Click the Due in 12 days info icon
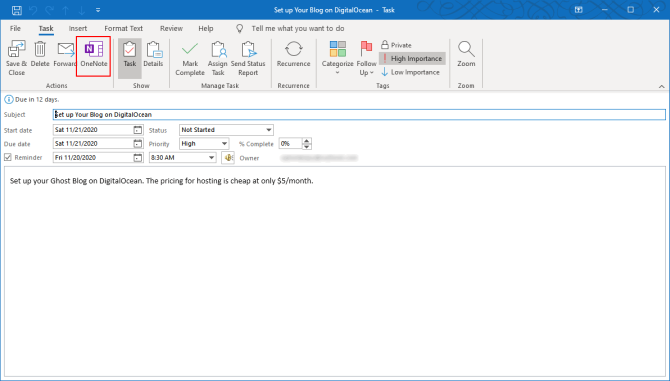This screenshot has height=381, width=670. (9, 100)
